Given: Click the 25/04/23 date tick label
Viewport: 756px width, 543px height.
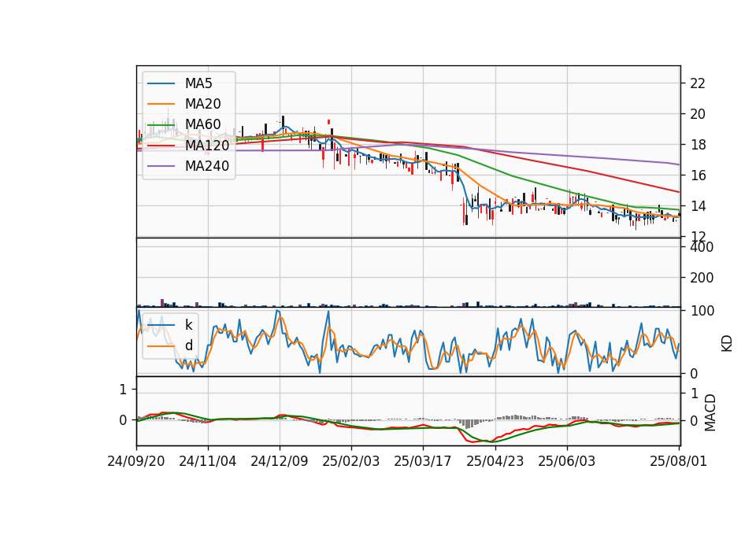Looking at the screenshot, I should (495, 461).
